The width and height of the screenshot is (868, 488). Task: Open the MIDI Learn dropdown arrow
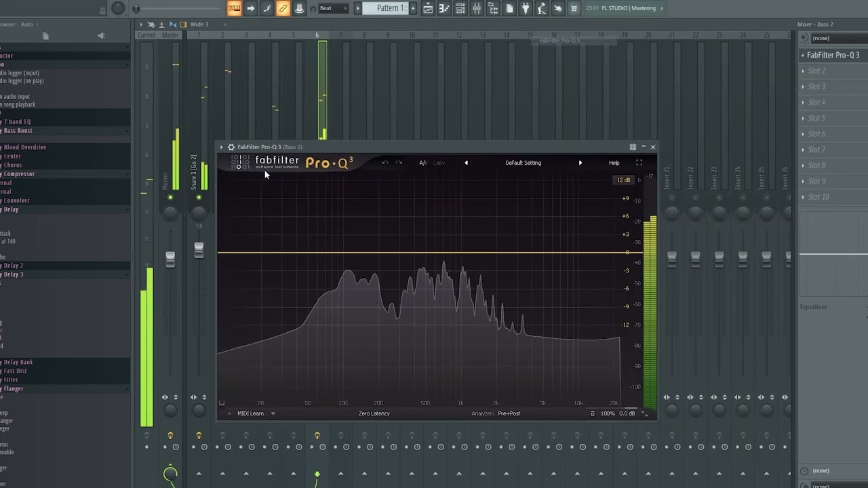(273, 413)
